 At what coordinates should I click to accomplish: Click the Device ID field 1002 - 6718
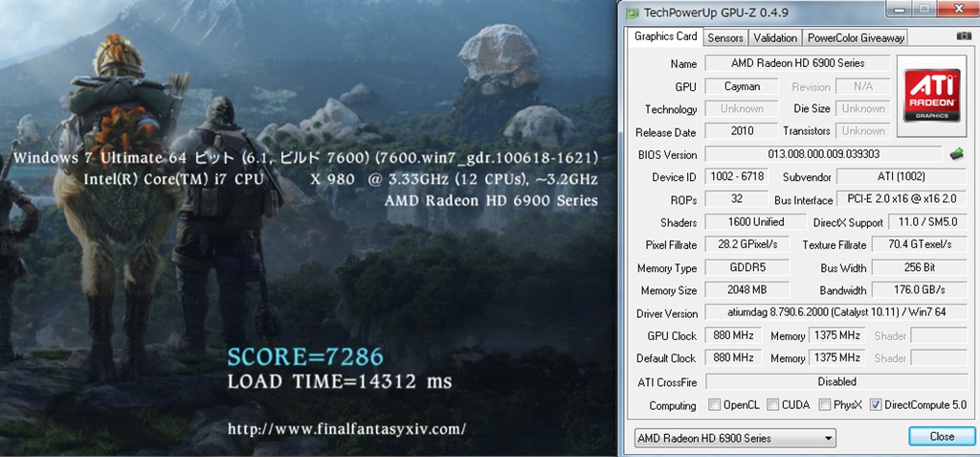tap(736, 176)
